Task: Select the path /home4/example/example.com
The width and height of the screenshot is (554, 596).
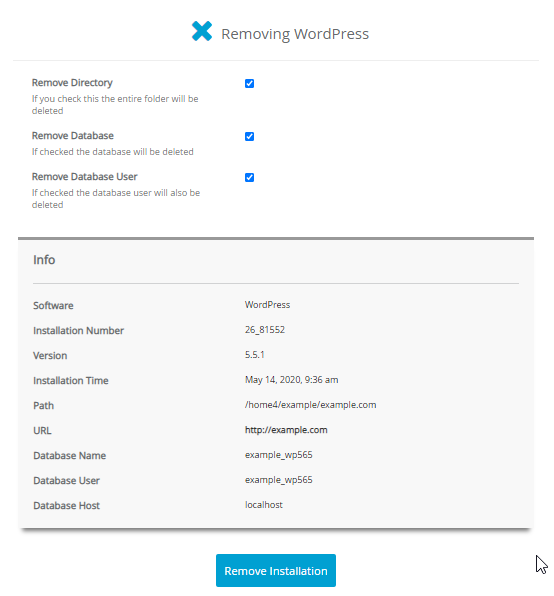Action: pyautogui.click(x=310, y=405)
